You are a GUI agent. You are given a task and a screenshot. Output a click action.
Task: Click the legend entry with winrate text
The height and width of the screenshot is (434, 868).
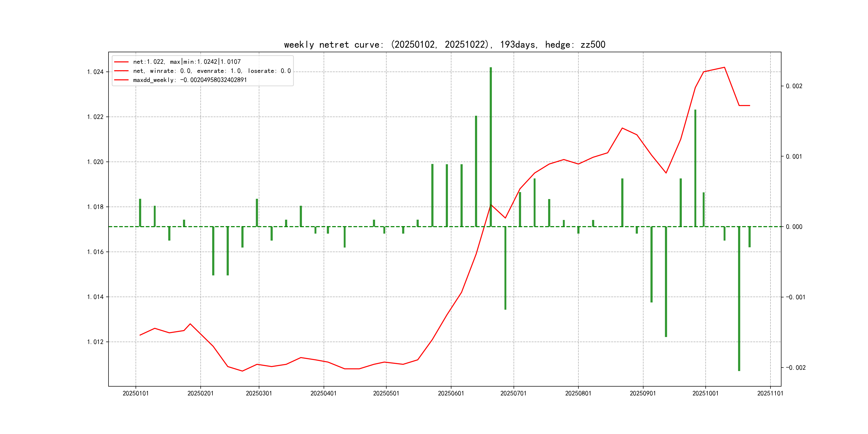pos(212,71)
